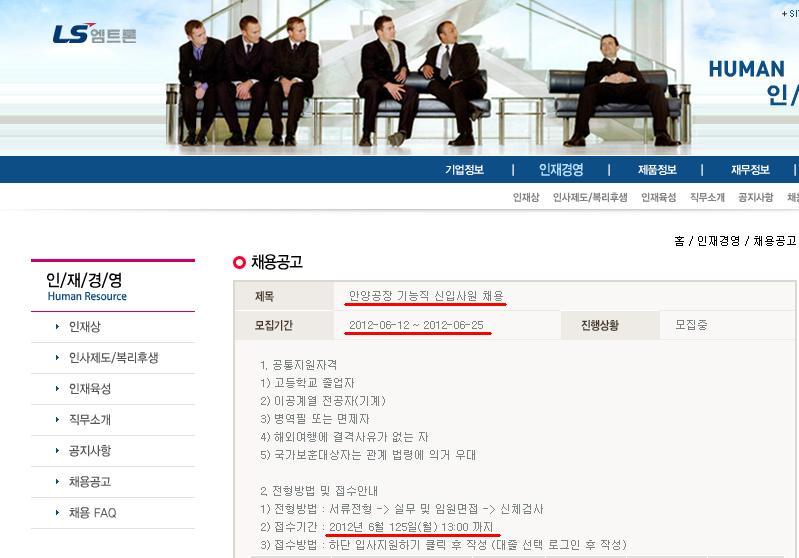Go to 인재상 in the sub-navigation
The image size is (799, 558).
coord(526,197)
